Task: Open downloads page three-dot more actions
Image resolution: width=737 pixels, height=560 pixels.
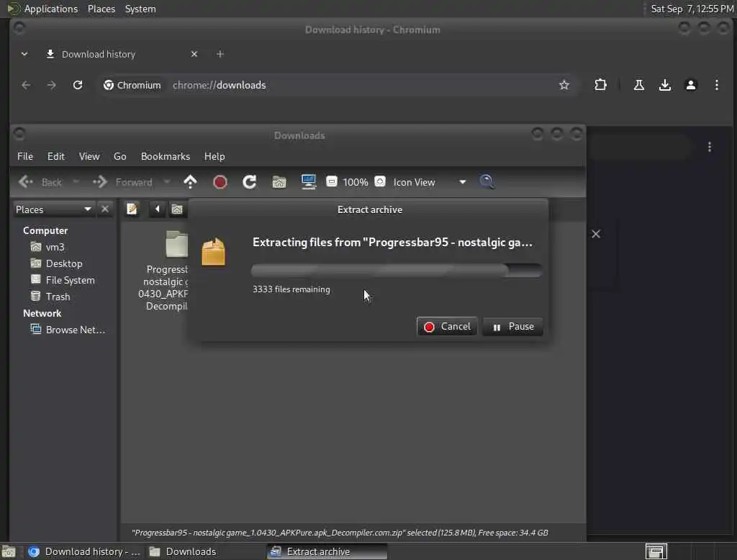Action: pyautogui.click(x=710, y=147)
